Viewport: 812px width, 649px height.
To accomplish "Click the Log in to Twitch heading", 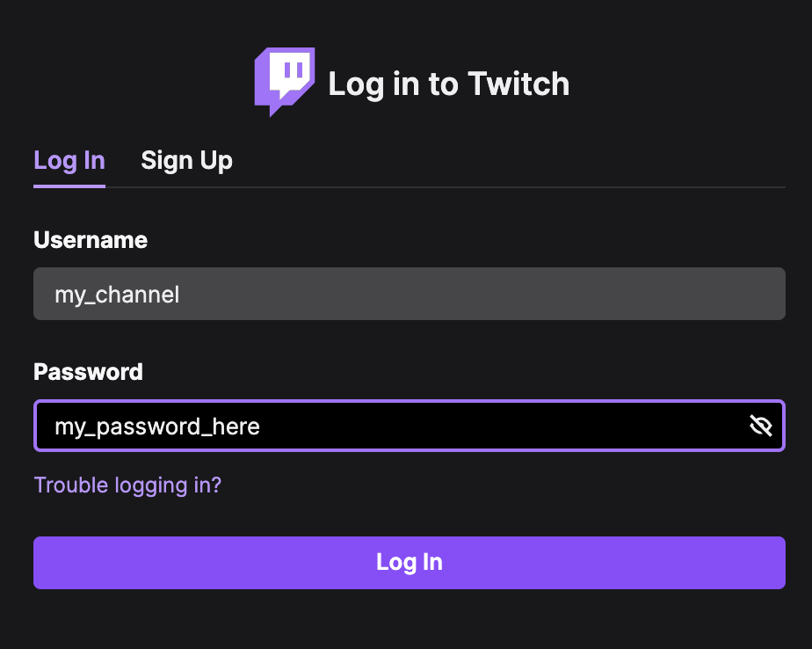I will 448,84.
